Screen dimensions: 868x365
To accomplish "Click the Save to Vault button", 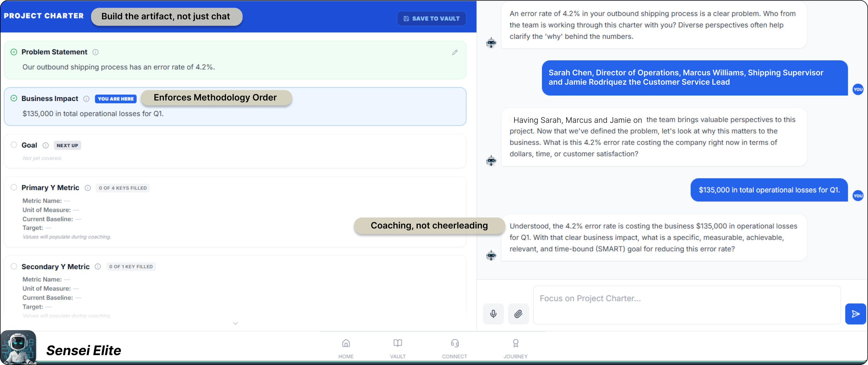I will [x=431, y=18].
